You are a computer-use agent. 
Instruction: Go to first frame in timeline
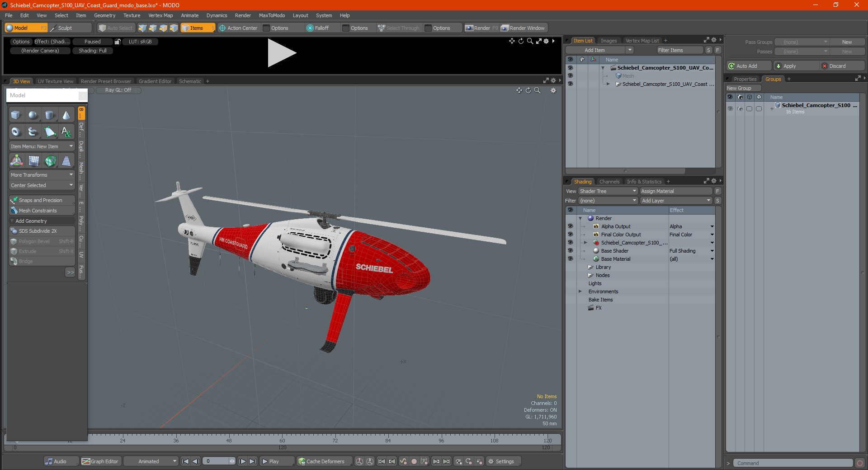coord(185,461)
